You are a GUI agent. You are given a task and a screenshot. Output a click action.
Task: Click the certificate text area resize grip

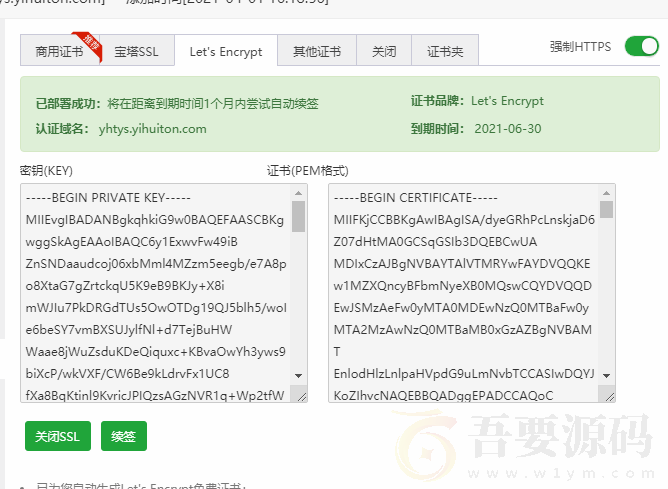click(609, 397)
